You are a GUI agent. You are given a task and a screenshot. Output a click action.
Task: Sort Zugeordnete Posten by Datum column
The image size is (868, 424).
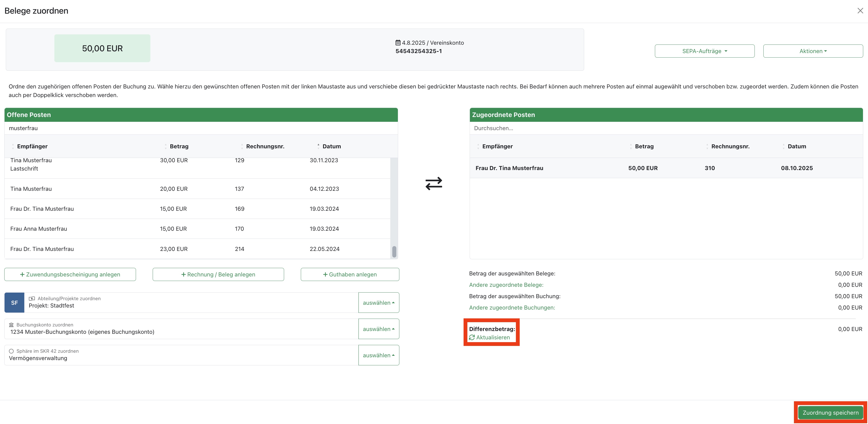click(796, 146)
